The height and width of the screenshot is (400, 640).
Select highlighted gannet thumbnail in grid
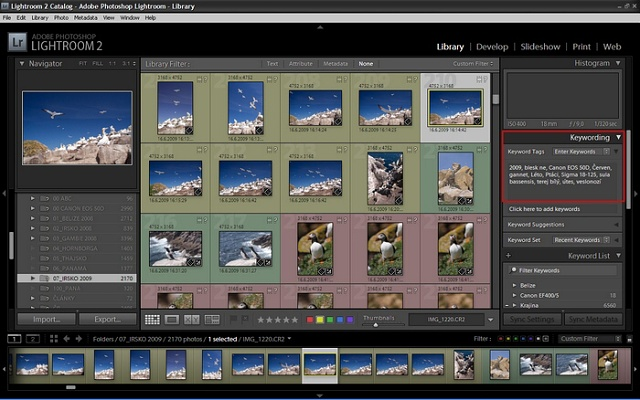(455, 108)
